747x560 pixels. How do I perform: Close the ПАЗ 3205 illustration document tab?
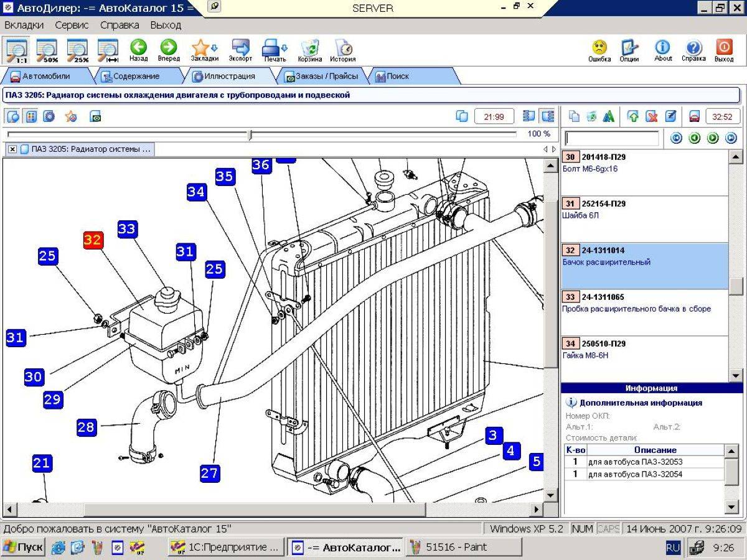click(x=12, y=149)
